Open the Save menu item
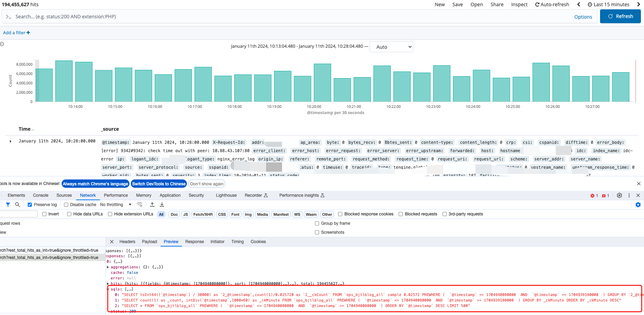The width and height of the screenshot is (644, 315). (x=457, y=4)
